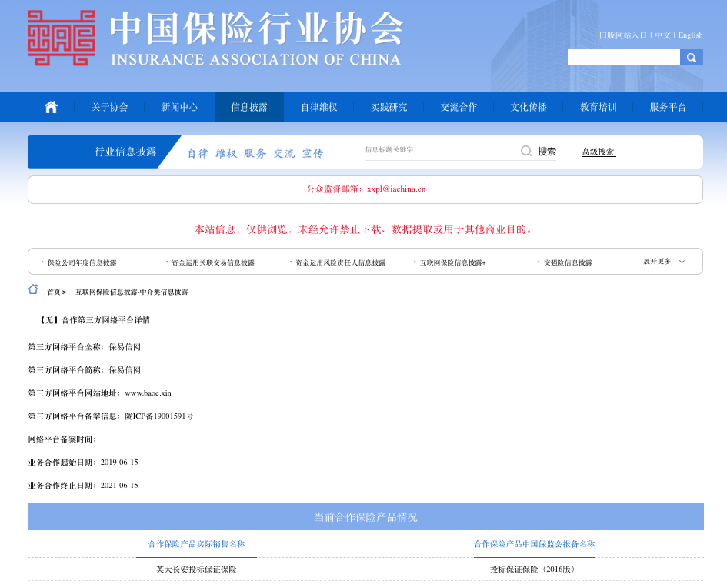Open 资金运用风险责任人信息披露 category
The width and height of the screenshot is (727, 588).
[340, 262]
